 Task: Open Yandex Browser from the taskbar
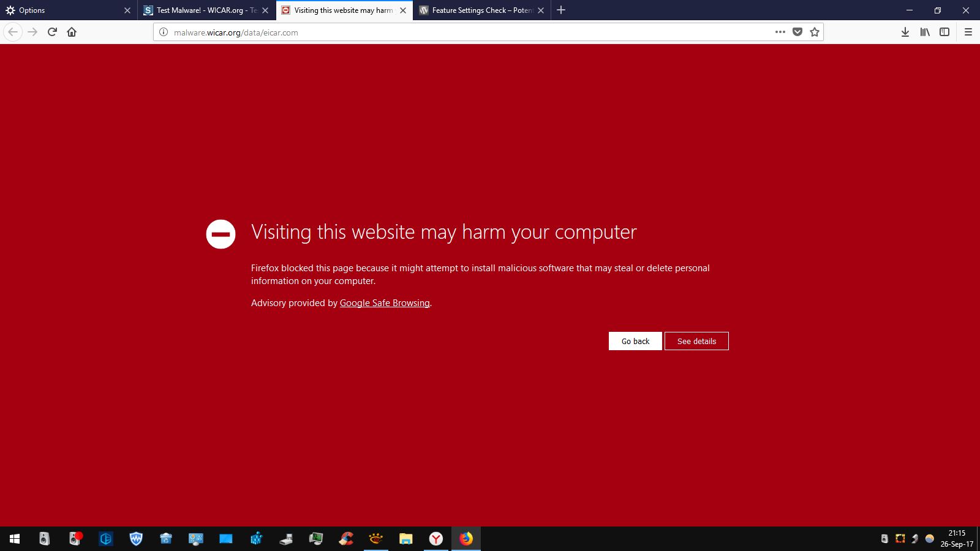point(436,539)
